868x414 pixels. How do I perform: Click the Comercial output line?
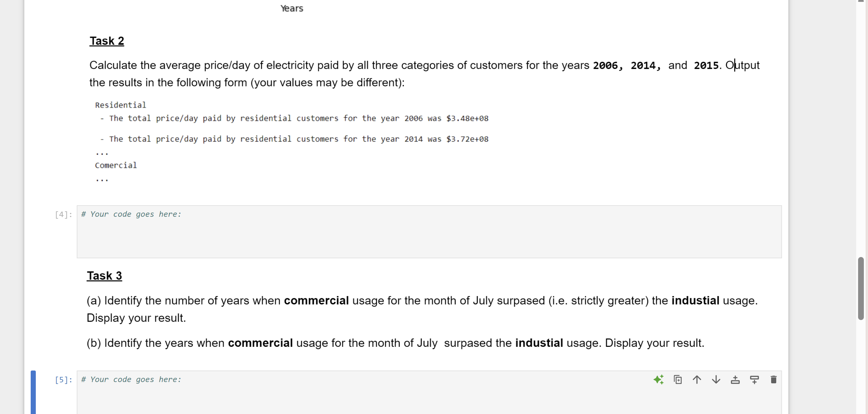click(x=116, y=165)
